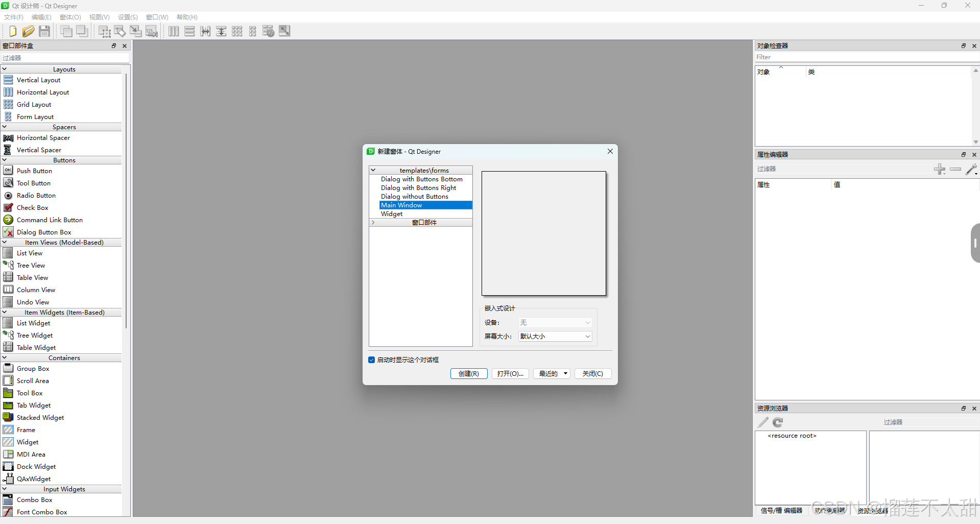Click the minus icon in property editor
This screenshot has width=980, height=524.
click(x=955, y=169)
